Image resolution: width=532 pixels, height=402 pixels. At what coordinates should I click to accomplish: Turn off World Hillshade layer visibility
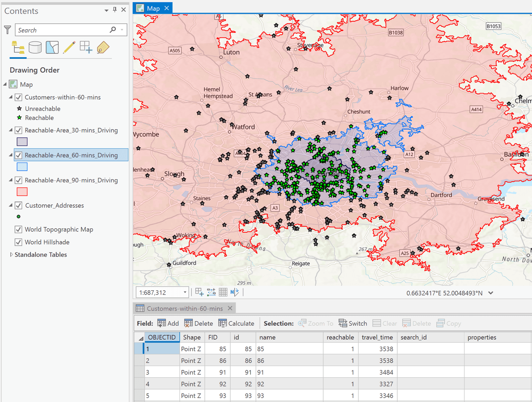(19, 242)
